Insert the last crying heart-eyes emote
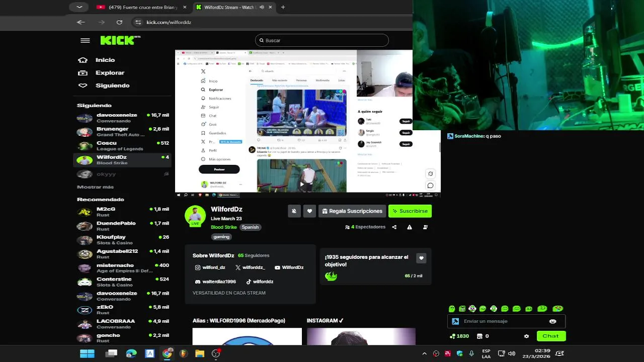Image resolution: width=644 pixels, height=362 pixels. (x=557, y=308)
